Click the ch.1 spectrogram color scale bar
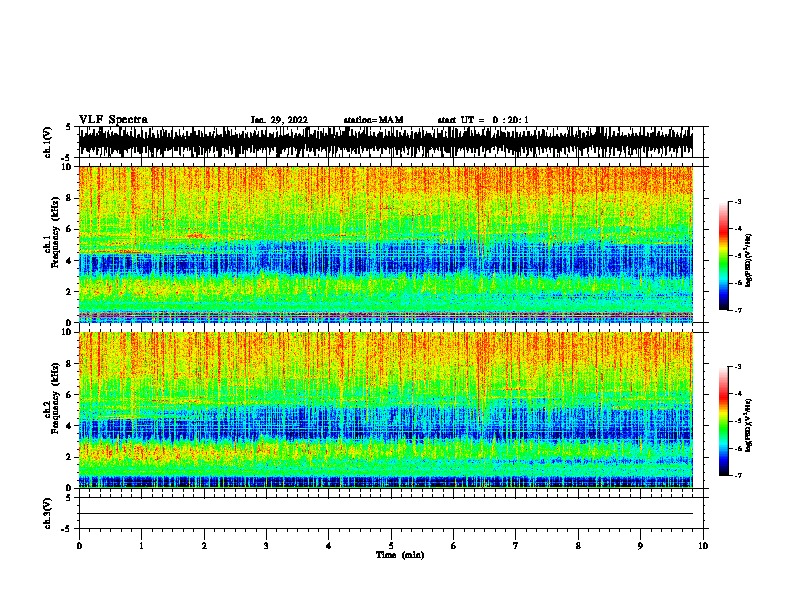This screenshot has height=612, width=792. pyautogui.click(x=724, y=256)
